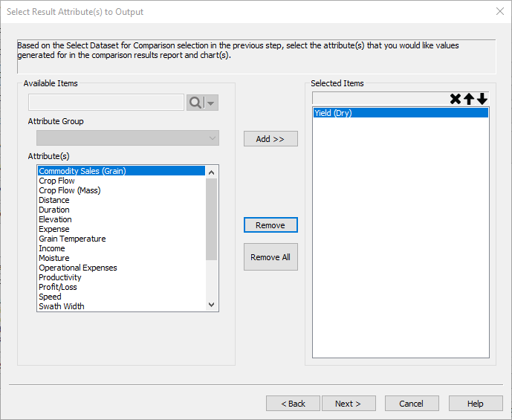Select the Expense attribute
This screenshot has width=512, height=420.
point(121,229)
